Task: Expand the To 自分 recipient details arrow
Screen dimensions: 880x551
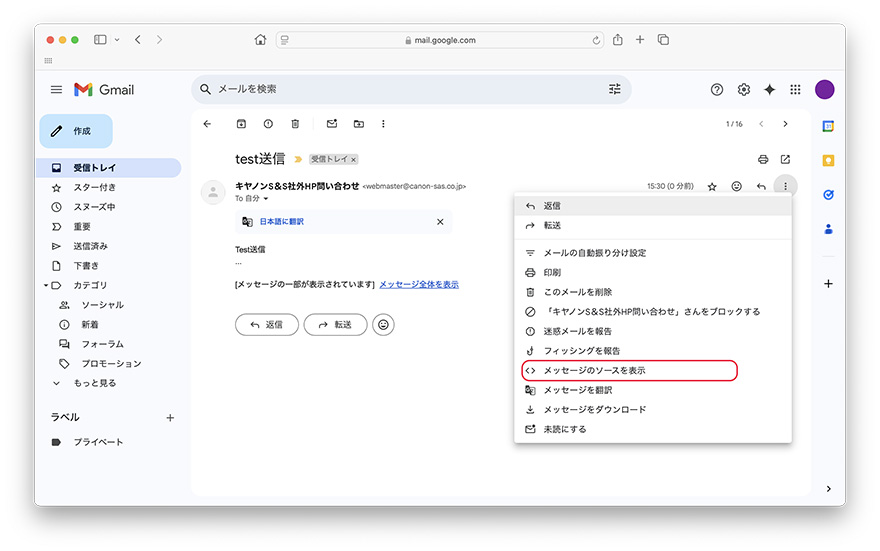Action: (x=267, y=199)
